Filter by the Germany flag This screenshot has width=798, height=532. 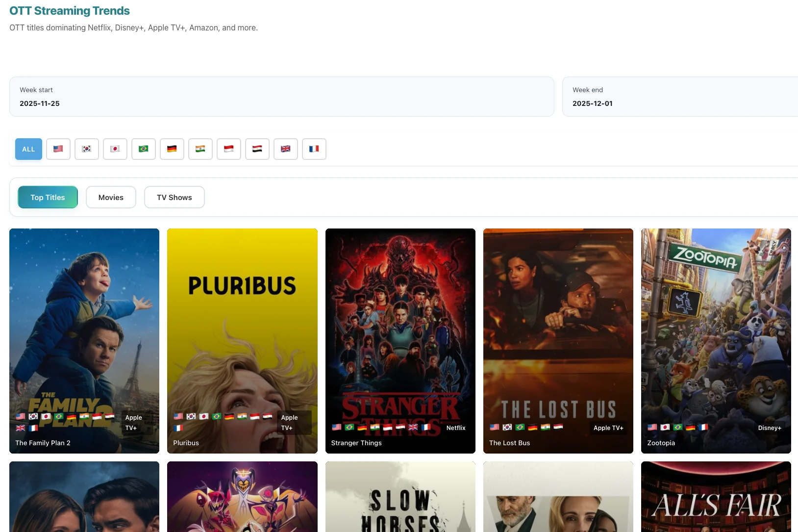[172, 149]
